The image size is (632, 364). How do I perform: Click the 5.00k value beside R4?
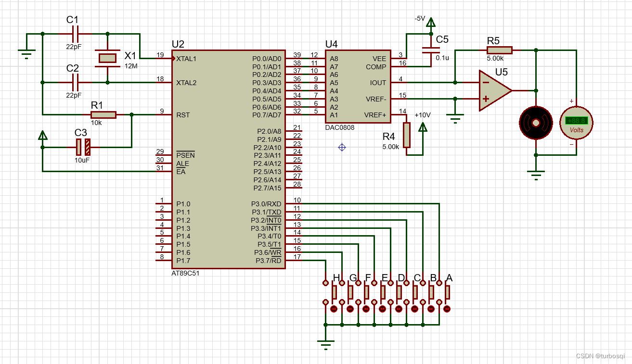pos(391,147)
